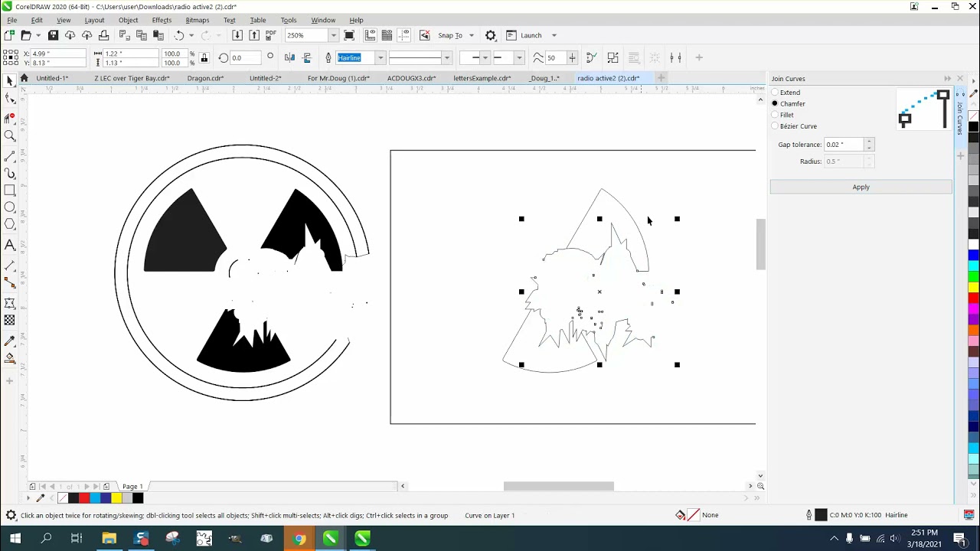Click the Page 1 tab

tap(132, 487)
